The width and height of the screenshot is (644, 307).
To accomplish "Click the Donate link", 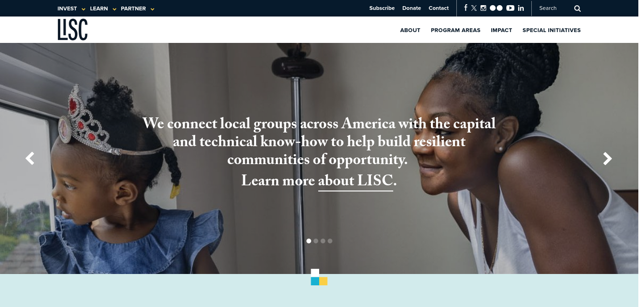I will click(412, 8).
